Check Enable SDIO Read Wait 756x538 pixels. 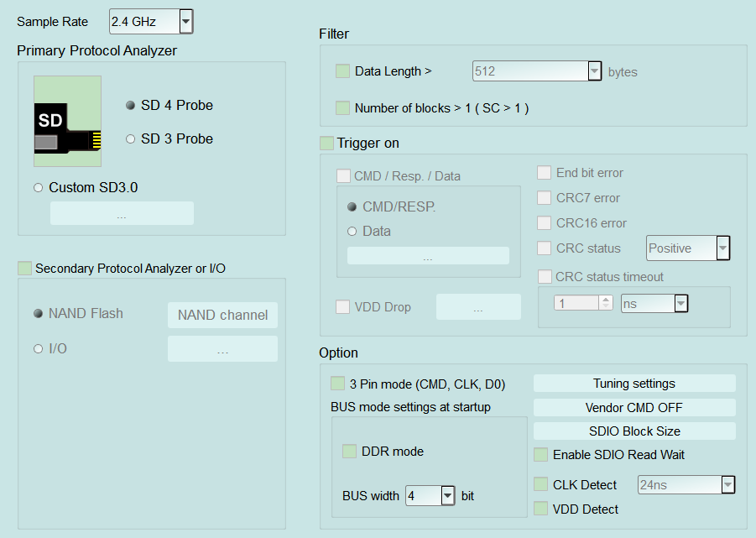[x=541, y=455]
